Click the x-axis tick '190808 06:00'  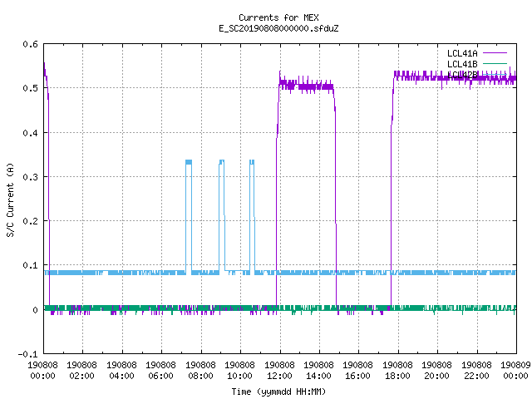[160, 370]
